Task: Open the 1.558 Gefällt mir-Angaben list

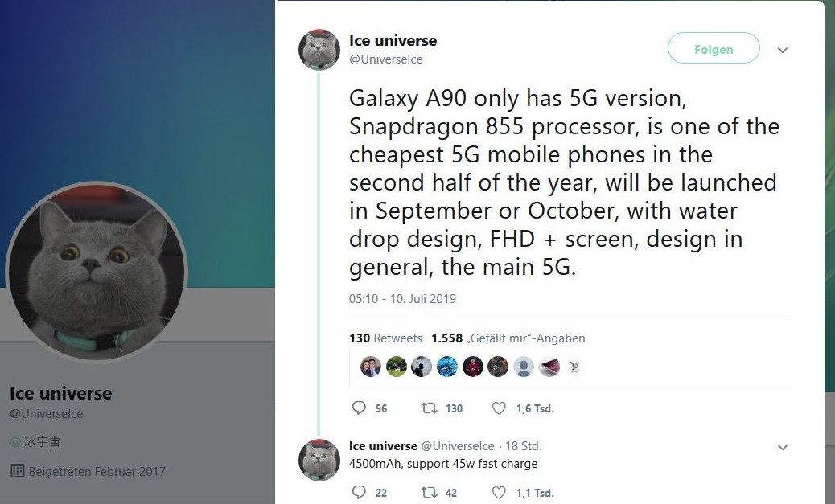Action: pos(508,338)
